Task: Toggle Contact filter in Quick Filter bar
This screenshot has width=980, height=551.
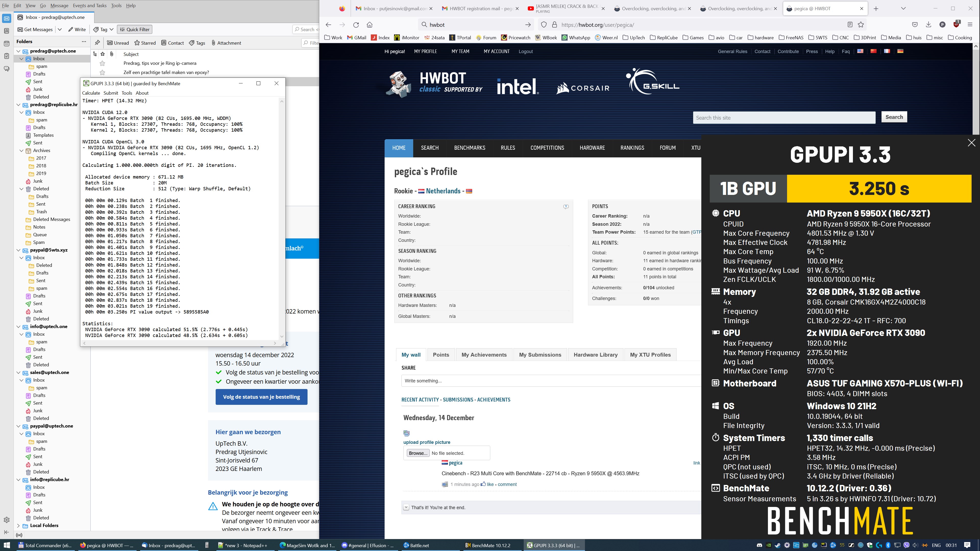Action: pyautogui.click(x=172, y=43)
